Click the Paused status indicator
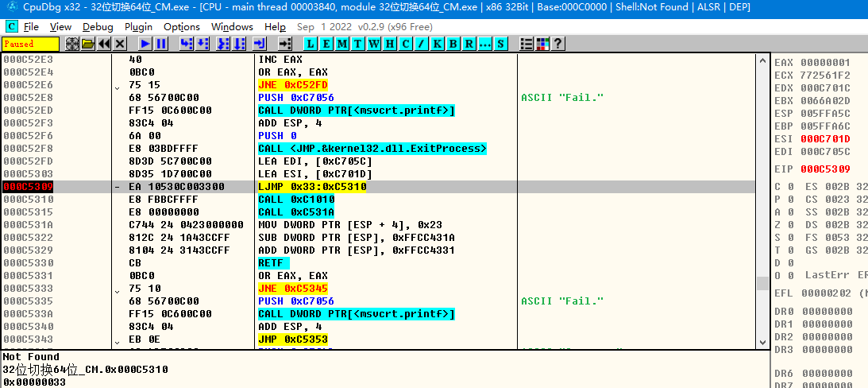Screen dimensions: 868x388 (x=30, y=45)
